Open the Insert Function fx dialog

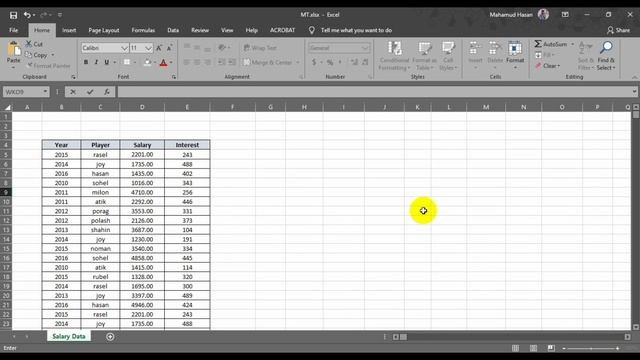click(x=107, y=92)
